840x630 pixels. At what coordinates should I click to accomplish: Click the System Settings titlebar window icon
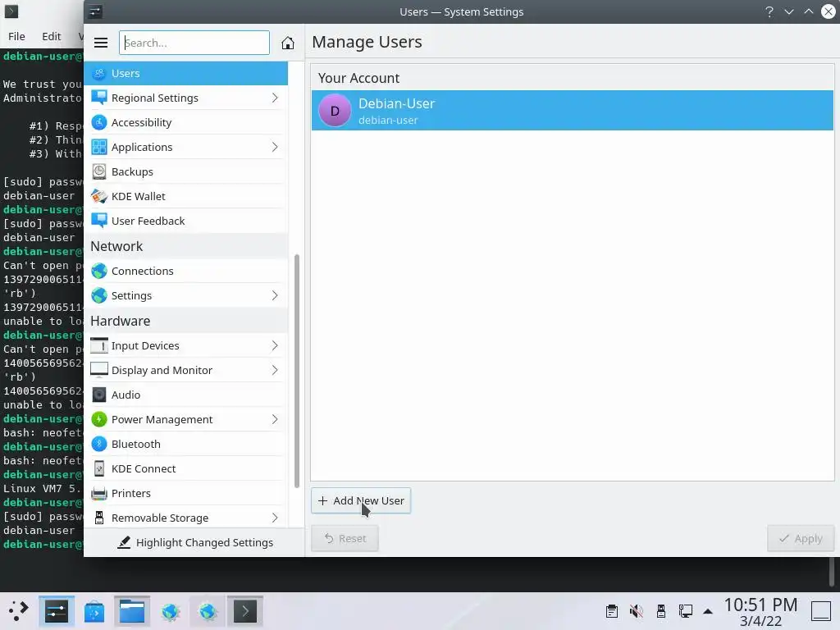[x=95, y=11]
